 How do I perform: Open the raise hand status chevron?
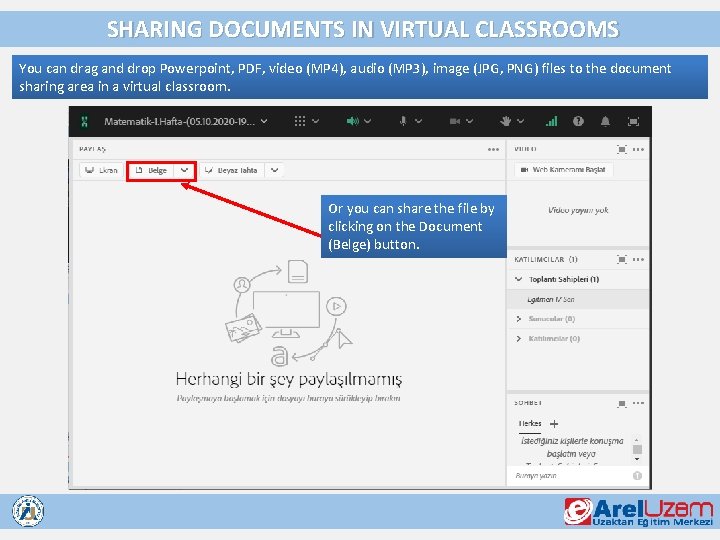click(520, 121)
